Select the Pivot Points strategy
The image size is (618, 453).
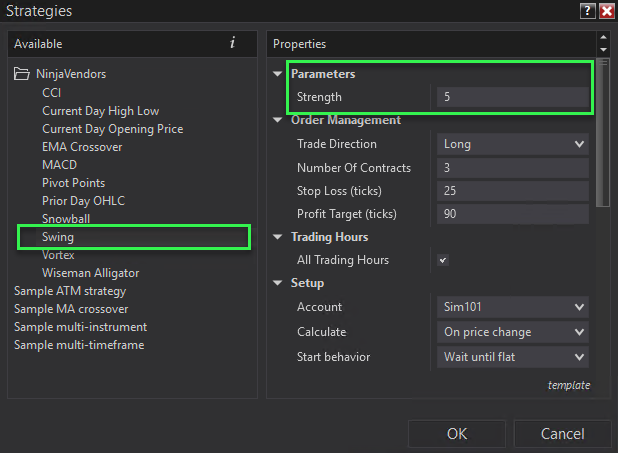pyautogui.click(x=73, y=183)
